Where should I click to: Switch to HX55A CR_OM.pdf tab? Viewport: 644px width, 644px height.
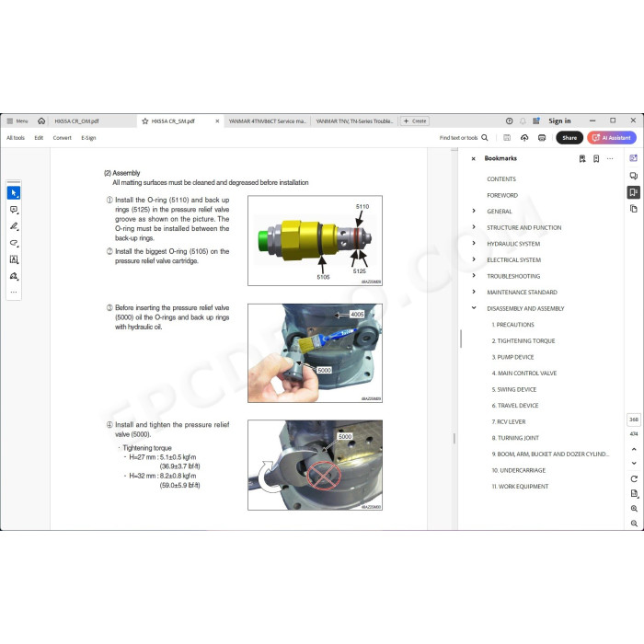coord(76,121)
